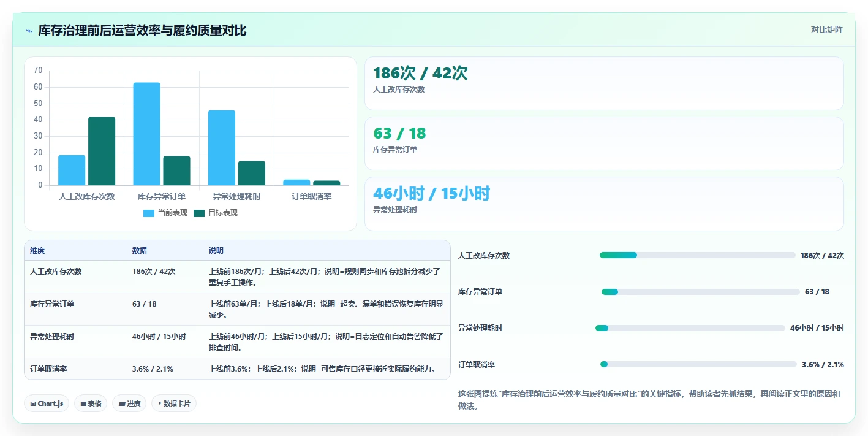Click the lightning icon beside the title
This screenshot has height=436, width=868.
point(29,31)
